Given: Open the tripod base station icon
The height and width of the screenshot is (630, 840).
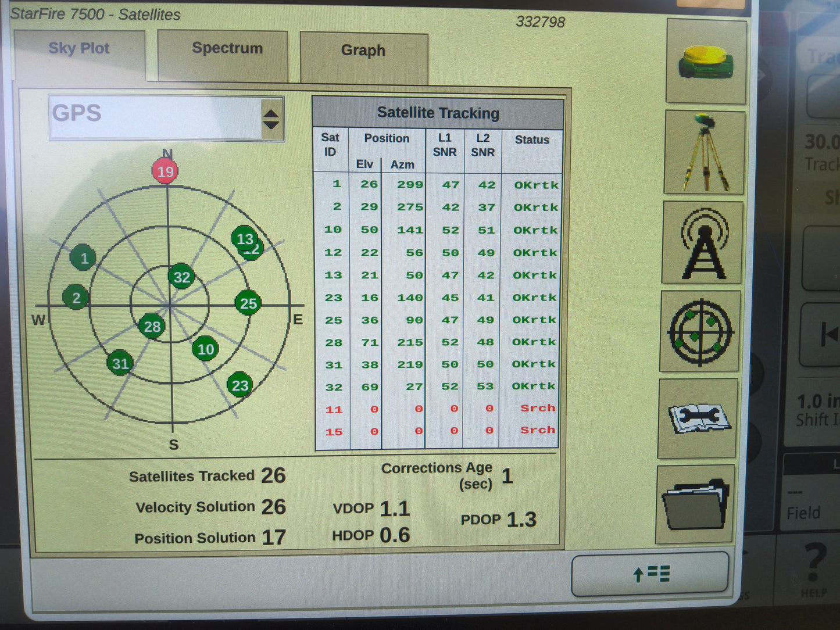Looking at the screenshot, I should (705, 152).
